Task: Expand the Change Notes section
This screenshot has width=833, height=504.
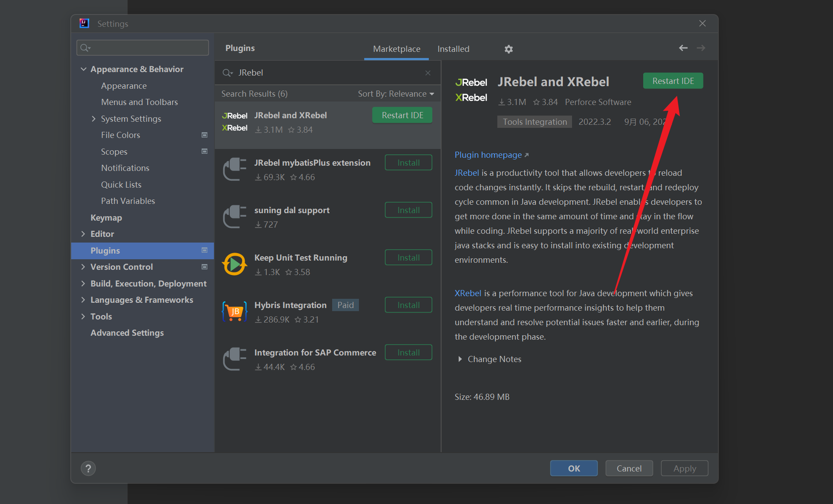Action: point(460,359)
